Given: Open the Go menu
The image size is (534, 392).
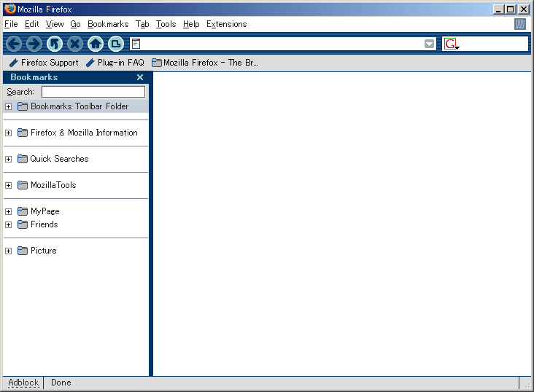Looking at the screenshot, I should (75, 24).
